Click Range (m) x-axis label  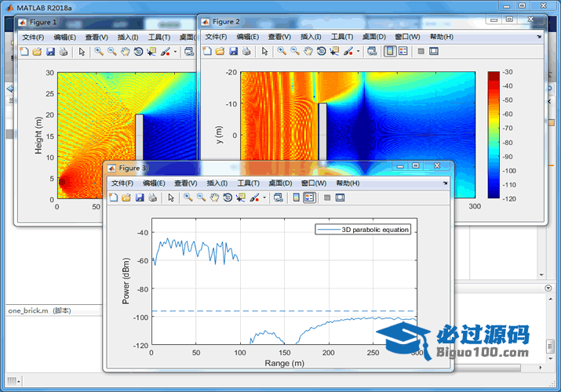click(285, 364)
